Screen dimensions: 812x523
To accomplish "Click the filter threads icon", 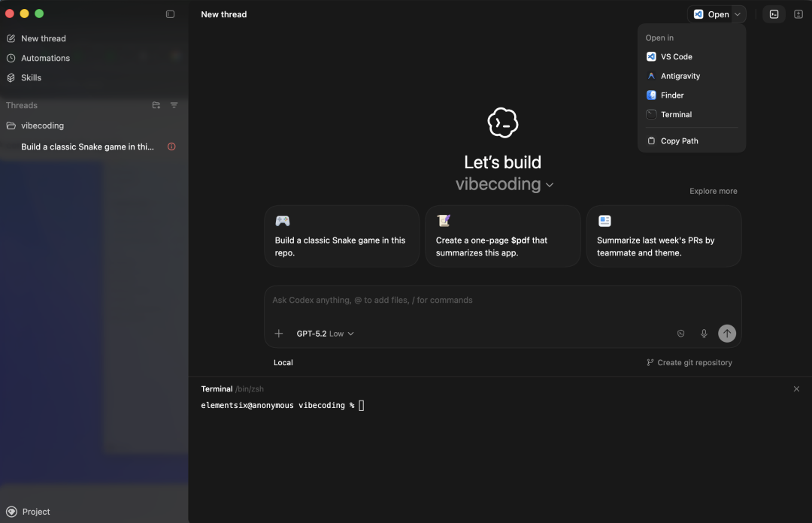I will click(174, 105).
